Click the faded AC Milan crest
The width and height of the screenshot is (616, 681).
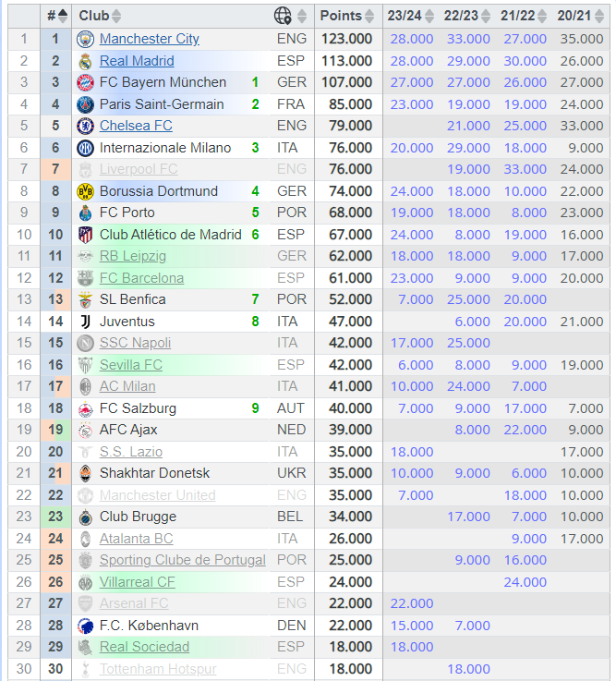(85, 386)
